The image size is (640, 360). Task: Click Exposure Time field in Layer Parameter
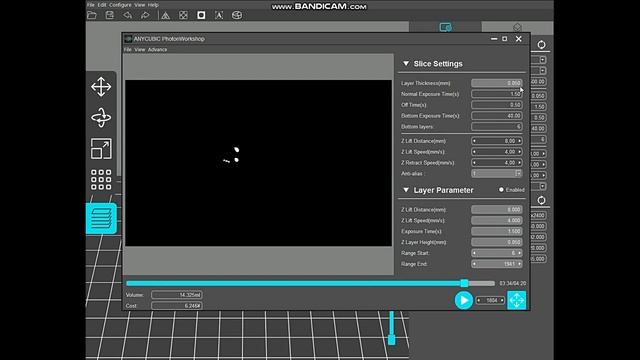(497, 231)
